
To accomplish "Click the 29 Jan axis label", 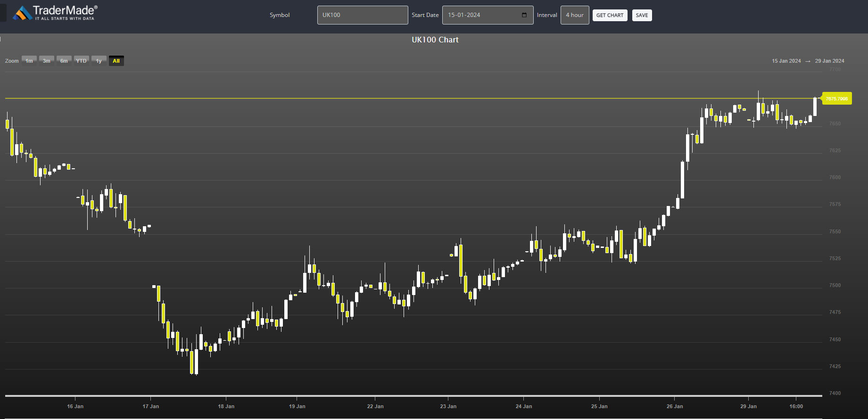I will click(x=748, y=406).
